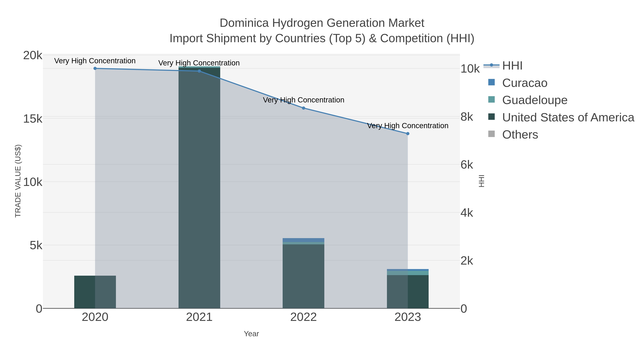Click the right axis '10k' tick
This screenshot has height=362, width=644.
coord(470,69)
